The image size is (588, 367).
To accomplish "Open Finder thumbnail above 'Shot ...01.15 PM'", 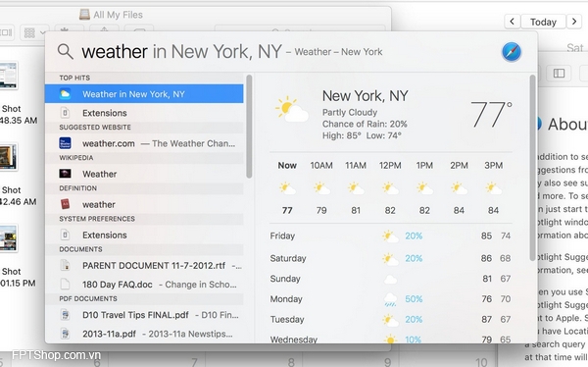I will tap(8, 238).
